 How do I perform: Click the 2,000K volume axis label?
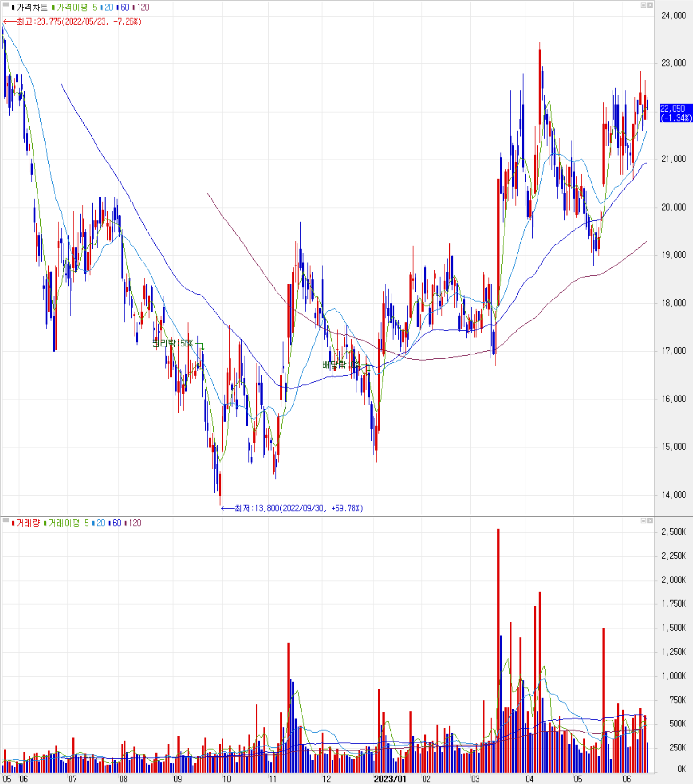[x=673, y=580]
